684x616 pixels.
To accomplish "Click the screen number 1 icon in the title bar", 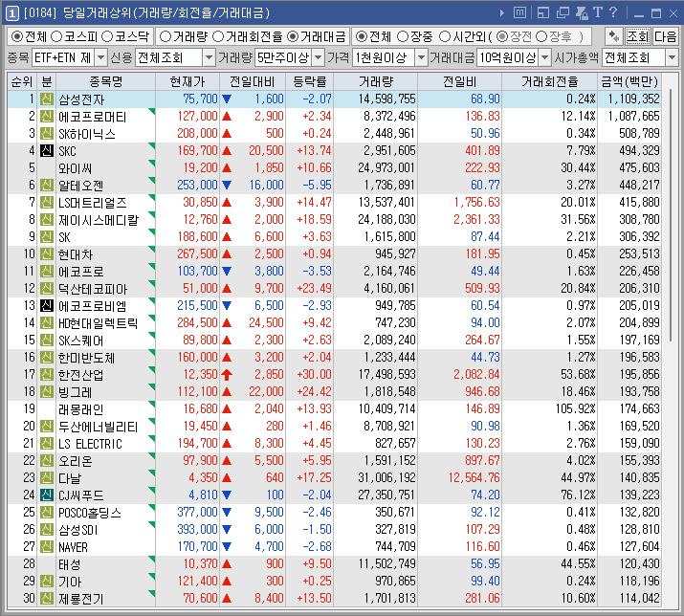I will click(11, 13).
